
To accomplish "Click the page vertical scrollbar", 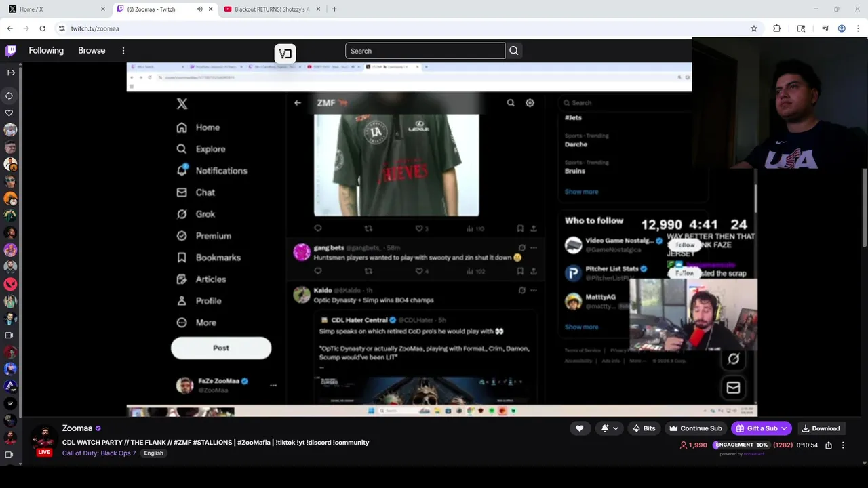I will 864,207.
